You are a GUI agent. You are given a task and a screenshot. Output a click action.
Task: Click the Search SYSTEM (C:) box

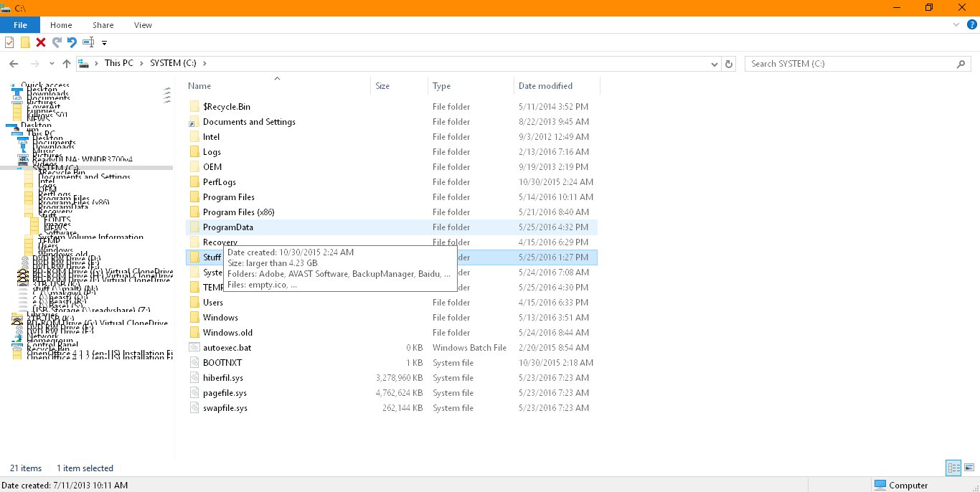[x=850, y=64]
